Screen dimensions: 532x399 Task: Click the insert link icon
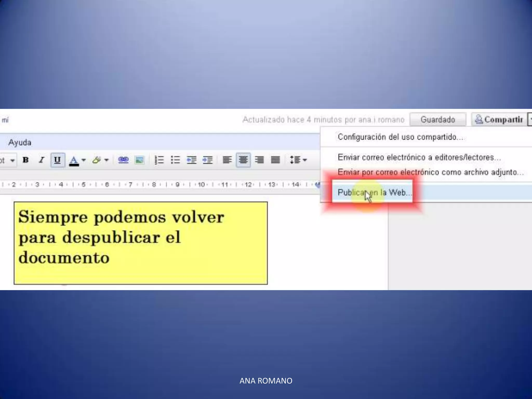click(123, 160)
